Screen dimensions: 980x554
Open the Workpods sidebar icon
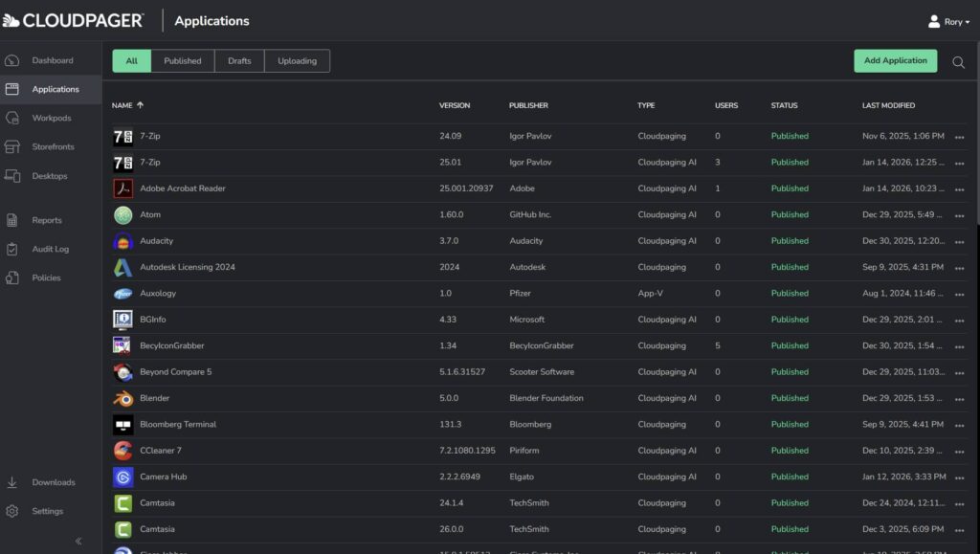[11, 118]
